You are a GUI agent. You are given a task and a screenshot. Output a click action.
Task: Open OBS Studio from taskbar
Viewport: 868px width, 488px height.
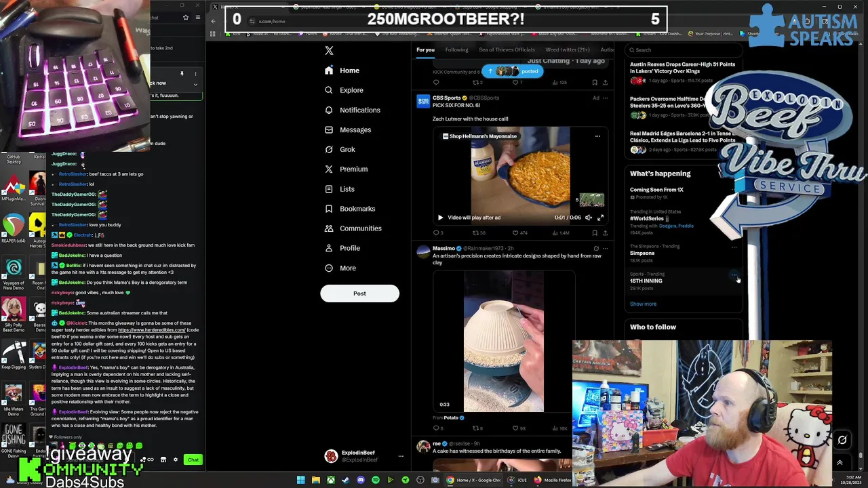(x=420, y=480)
